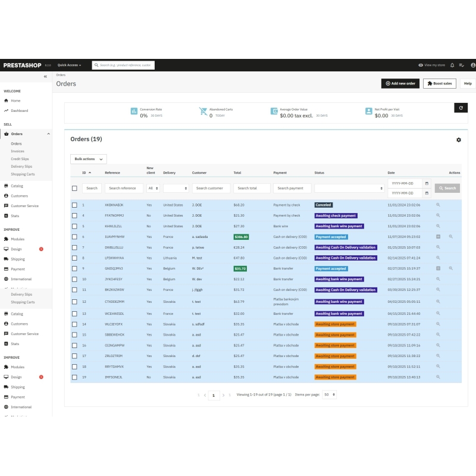This screenshot has height=476, width=476.
Task: Check the box for order 19
Action: pos(74,377)
